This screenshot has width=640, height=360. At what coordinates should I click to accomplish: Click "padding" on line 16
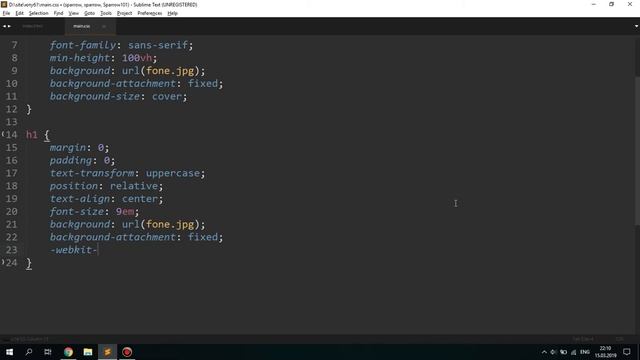point(71,160)
